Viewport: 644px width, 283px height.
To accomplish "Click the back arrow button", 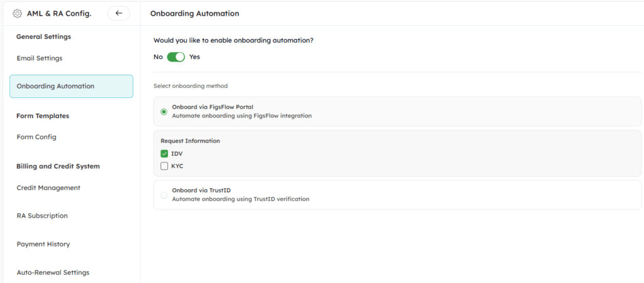I will coord(119,13).
